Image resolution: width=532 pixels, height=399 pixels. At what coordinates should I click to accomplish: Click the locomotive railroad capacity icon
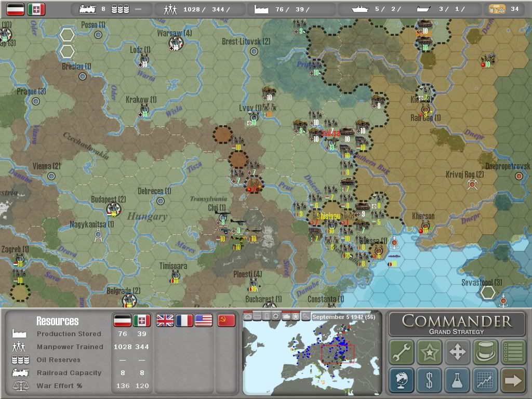coord(87,9)
